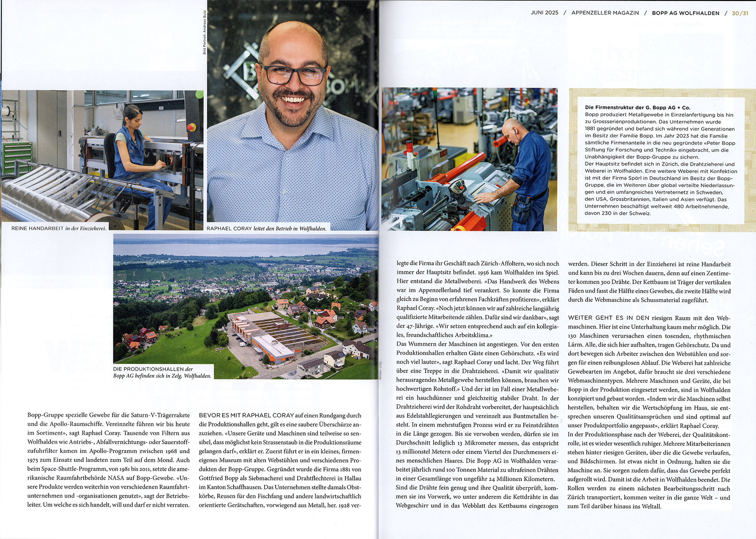Click 'JUNI 2025' issue date in header
This screenshot has width=756, height=539.
point(544,13)
